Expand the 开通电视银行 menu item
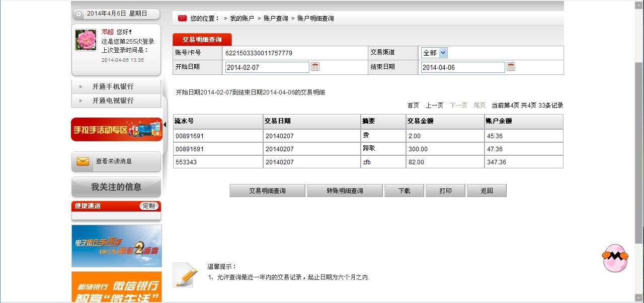Viewport: 644px width, 303px height. [113, 100]
